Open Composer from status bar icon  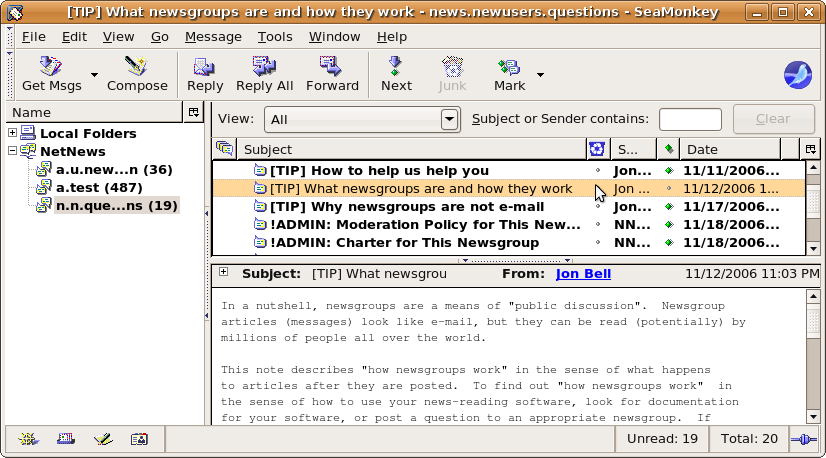click(103, 439)
